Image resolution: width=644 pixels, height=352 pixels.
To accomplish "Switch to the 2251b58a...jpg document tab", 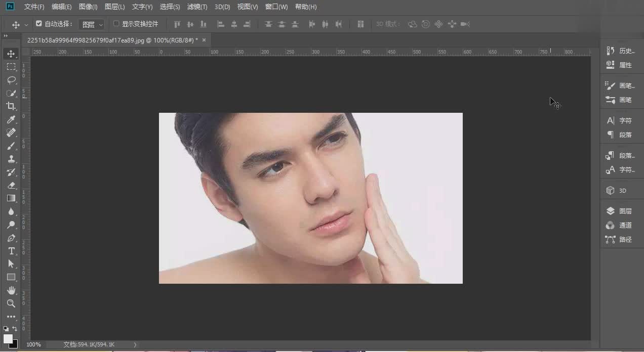I will [x=112, y=40].
